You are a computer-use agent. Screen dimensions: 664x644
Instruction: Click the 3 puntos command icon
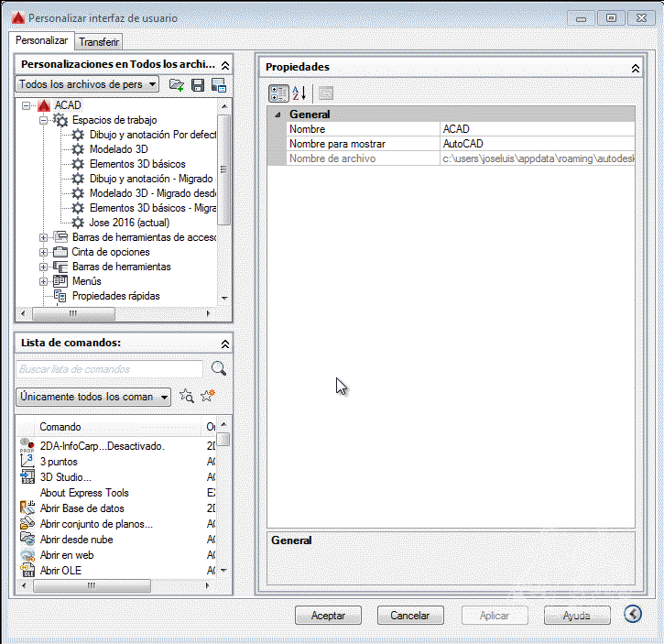(27, 462)
